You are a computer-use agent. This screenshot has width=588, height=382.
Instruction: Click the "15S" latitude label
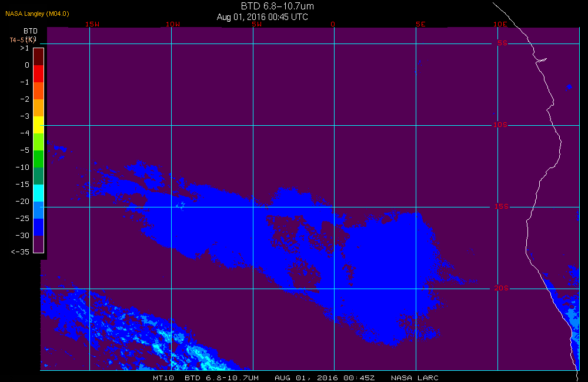point(502,206)
